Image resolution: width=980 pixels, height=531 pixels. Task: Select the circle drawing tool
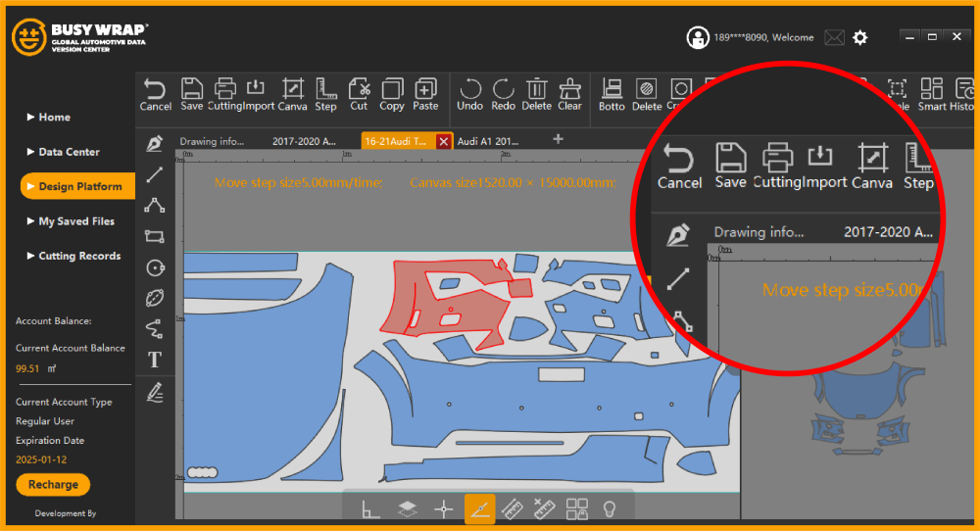click(x=155, y=268)
